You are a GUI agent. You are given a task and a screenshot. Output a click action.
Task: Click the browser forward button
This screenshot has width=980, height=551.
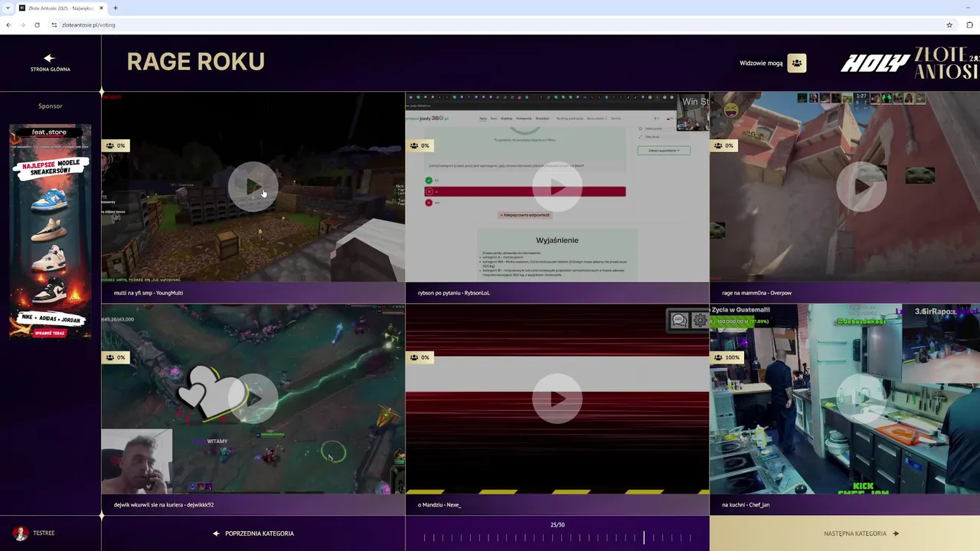[x=22, y=24]
